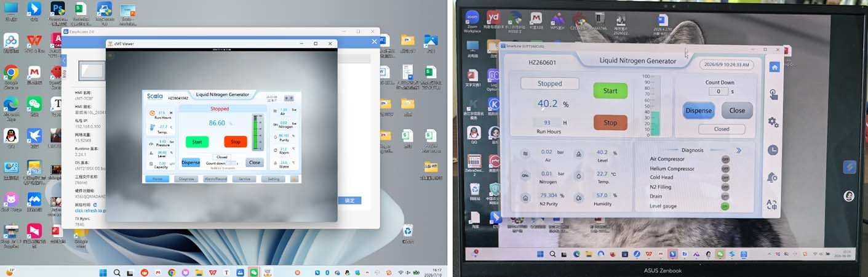868x277 pixels.
Task: Open Search icon on left taskbar
Action: coord(117,272)
